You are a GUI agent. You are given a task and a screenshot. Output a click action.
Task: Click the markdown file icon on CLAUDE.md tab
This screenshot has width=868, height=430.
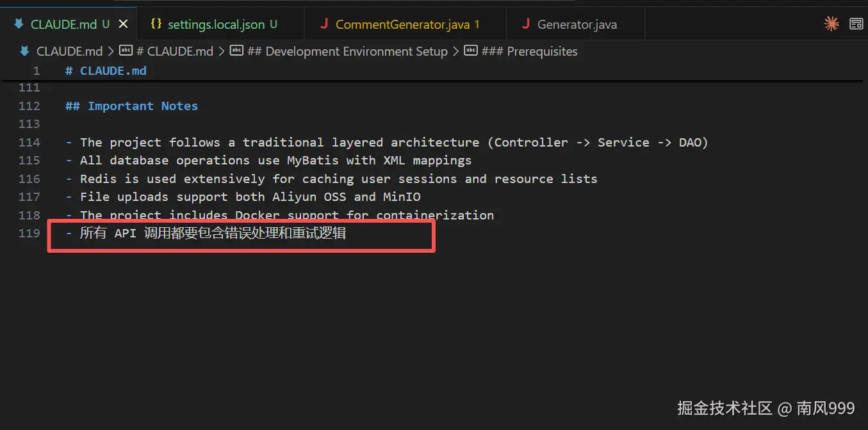19,24
